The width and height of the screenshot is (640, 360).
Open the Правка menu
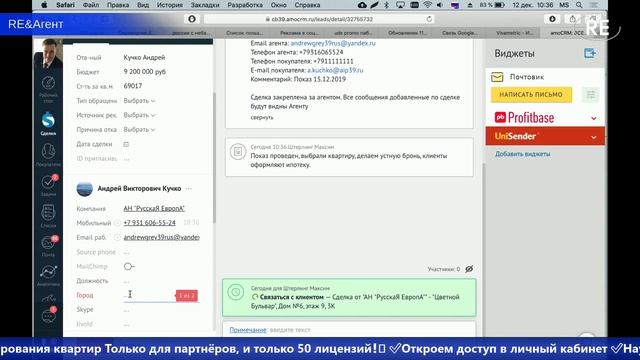pyautogui.click(x=118, y=5)
